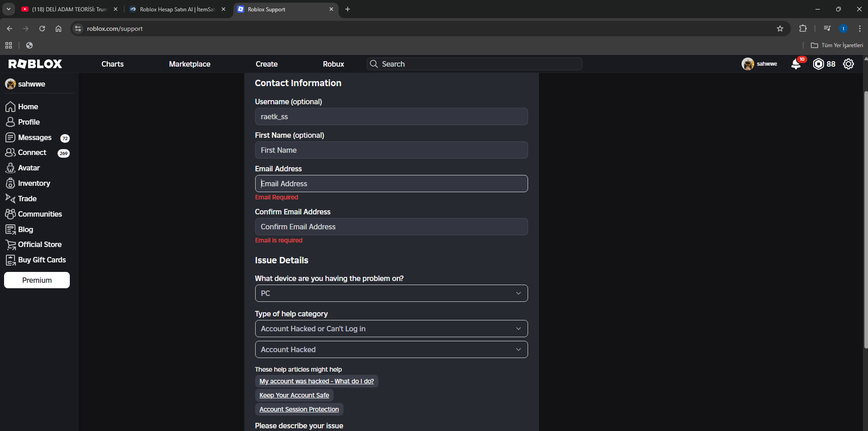Open the browser apps grid shortcut
This screenshot has width=868, height=431.
[x=9, y=45]
